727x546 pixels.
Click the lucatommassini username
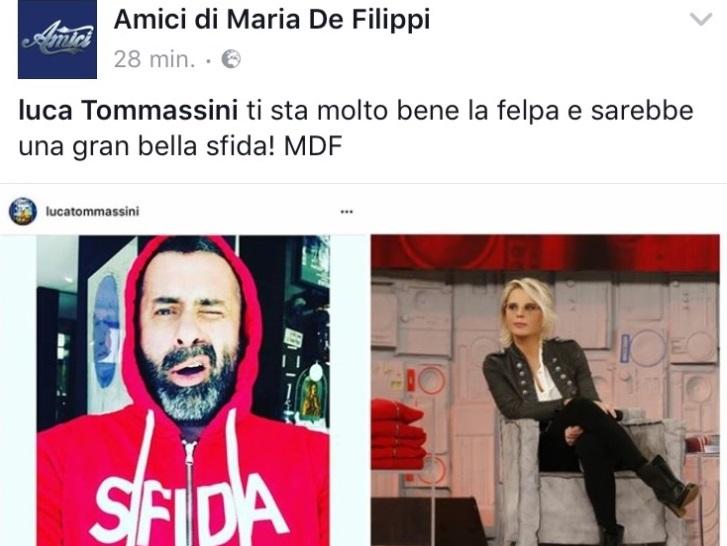click(x=92, y=211)
